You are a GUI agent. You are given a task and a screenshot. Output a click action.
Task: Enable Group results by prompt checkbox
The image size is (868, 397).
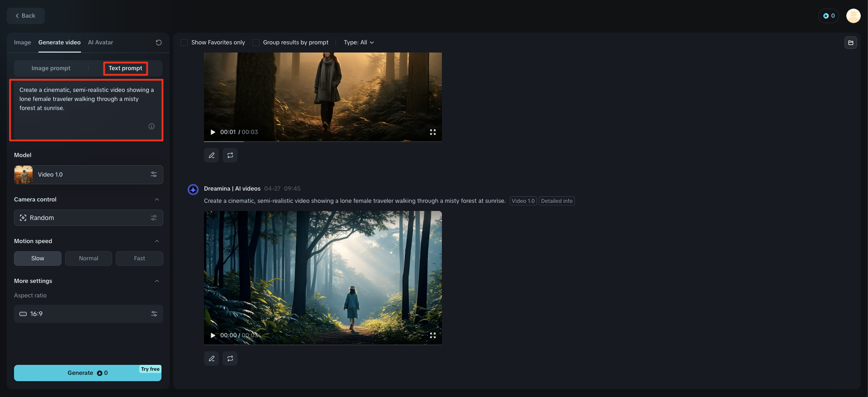pyautogui.click(x=256, y=43)
